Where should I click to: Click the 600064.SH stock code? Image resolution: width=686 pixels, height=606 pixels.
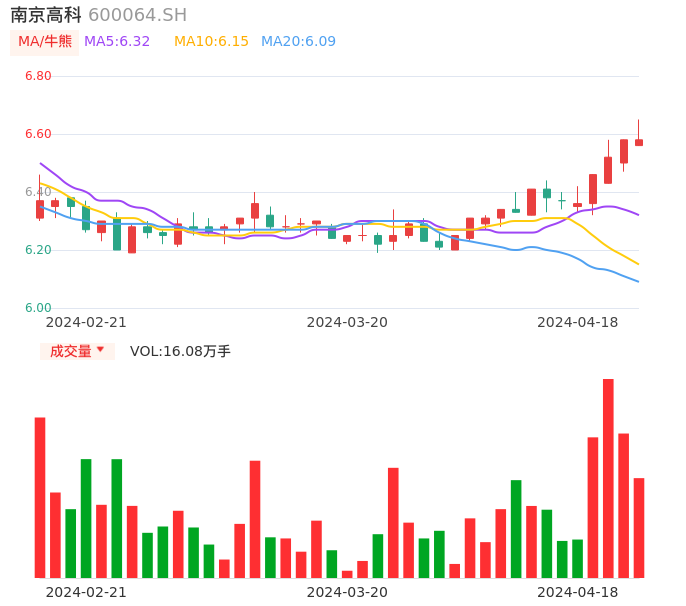138,15
